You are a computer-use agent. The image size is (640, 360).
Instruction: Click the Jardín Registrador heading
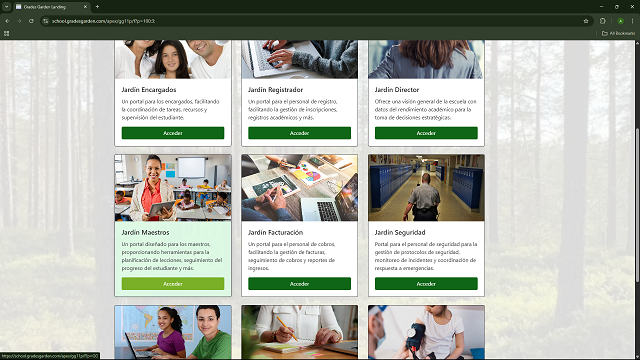pyautogui.click(x=276, y=90)
